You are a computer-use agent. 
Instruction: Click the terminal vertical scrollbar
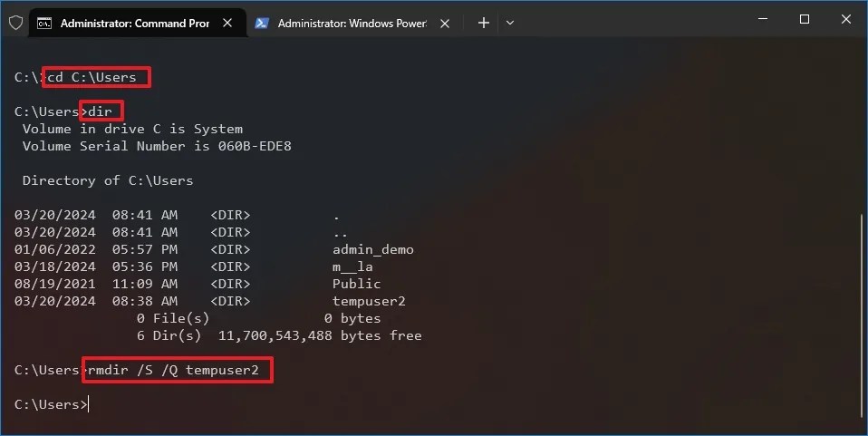coord(862,315)
